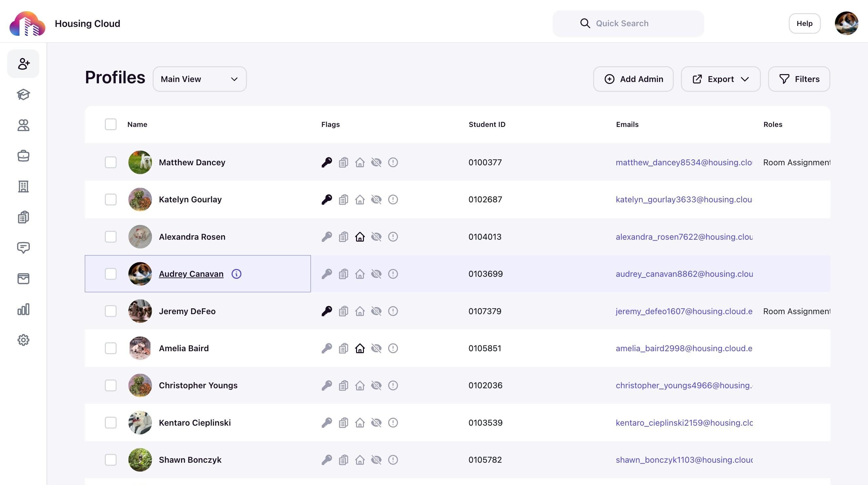Open the Export dropdown menu

click(720, 79)
